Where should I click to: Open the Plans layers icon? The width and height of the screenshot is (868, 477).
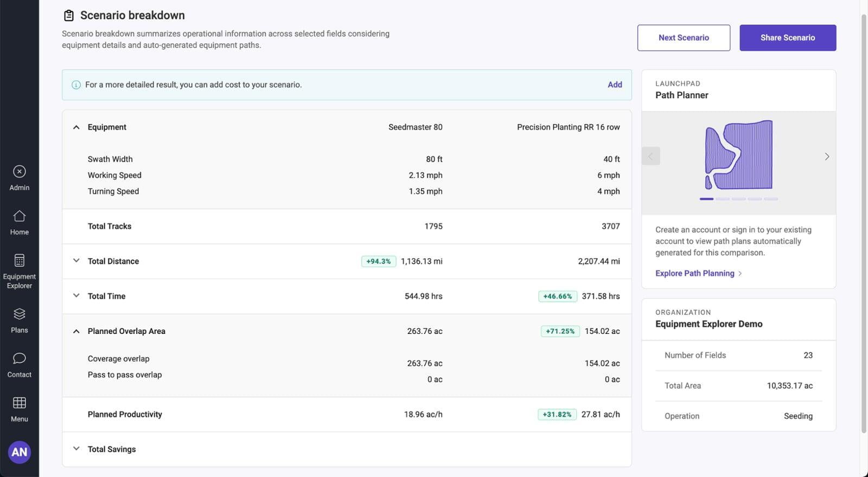click(20, 314)
